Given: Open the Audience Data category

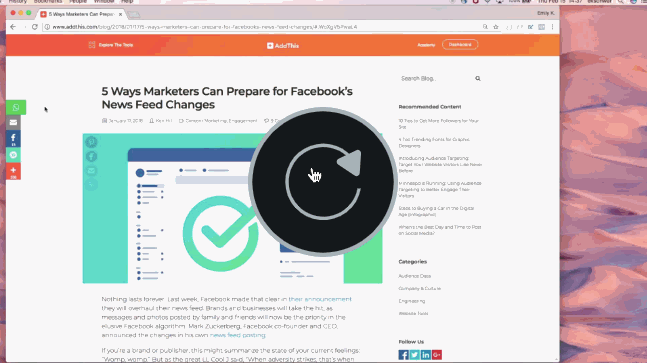Looking at the screenshot, I should click(415, 276).
